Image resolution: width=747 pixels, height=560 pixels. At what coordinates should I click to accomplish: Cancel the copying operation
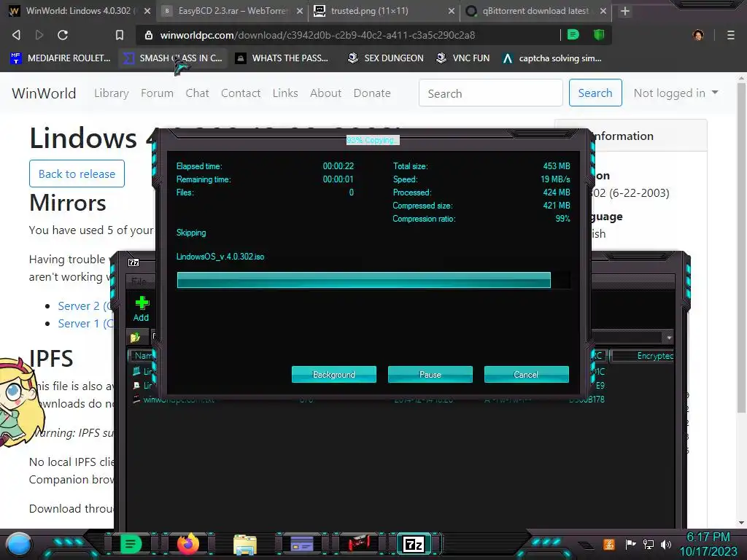click(x=527, y=374)
